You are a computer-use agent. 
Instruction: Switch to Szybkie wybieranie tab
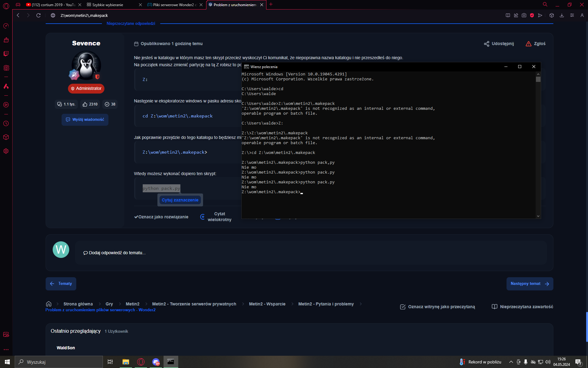107,5
